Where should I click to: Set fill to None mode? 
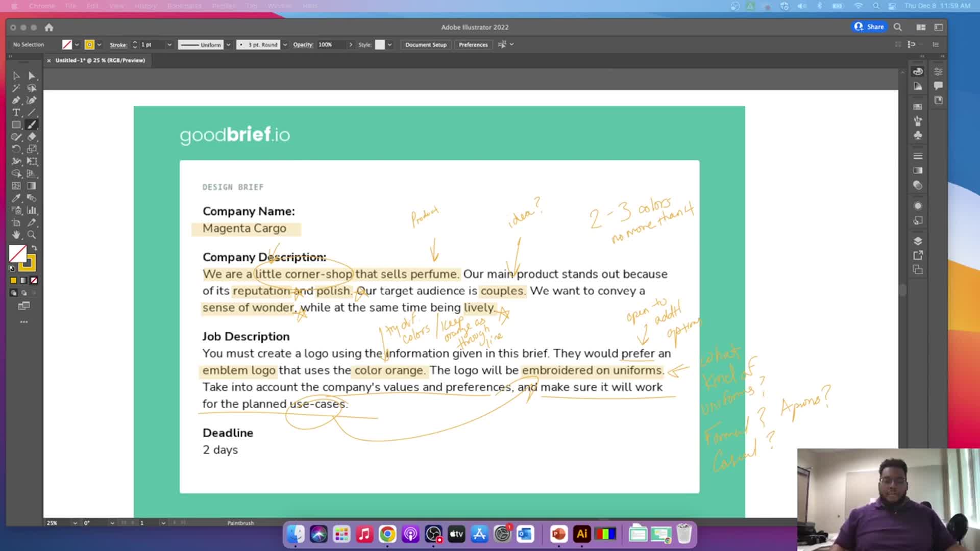tap(34, 281)
